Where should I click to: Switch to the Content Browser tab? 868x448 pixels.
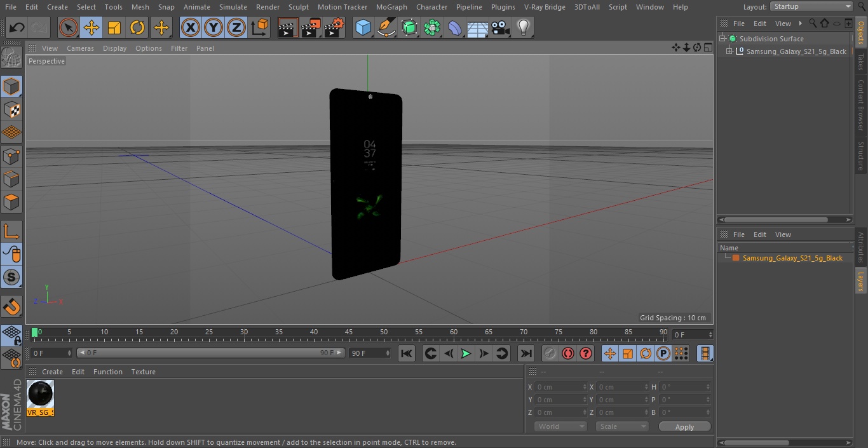(x=861, y=105)
